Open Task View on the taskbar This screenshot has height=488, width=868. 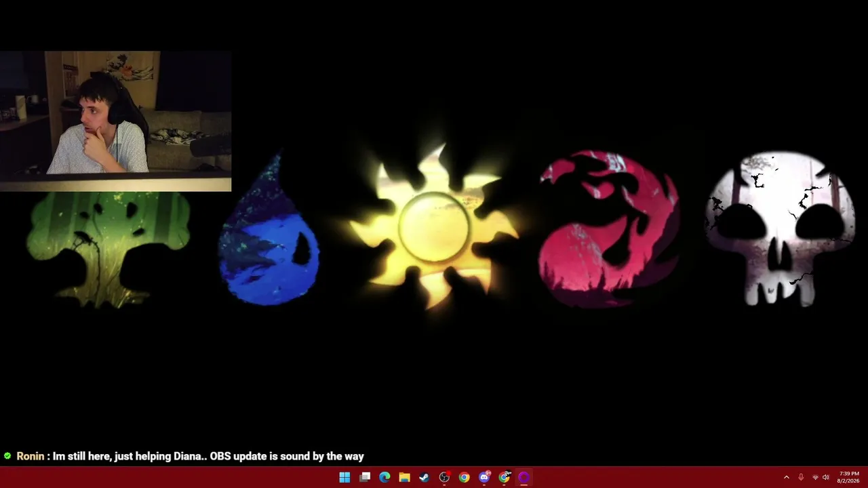[365, 477]
